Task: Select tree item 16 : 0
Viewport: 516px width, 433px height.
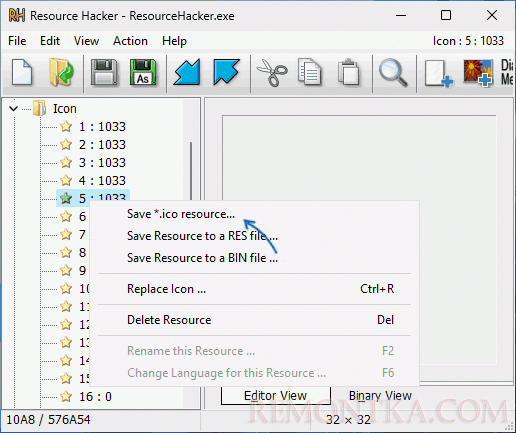Action: click(95, 397)
